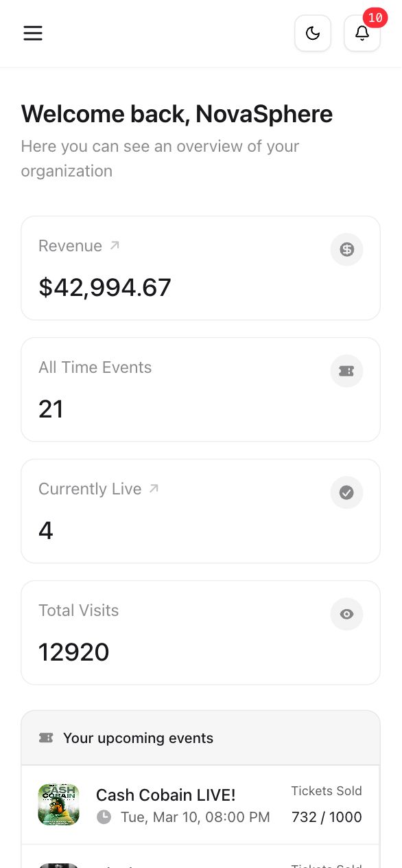Select the ticket icon on All Time Events card
The width and height of the screenshot is (402, 868).
pos(346,371)
